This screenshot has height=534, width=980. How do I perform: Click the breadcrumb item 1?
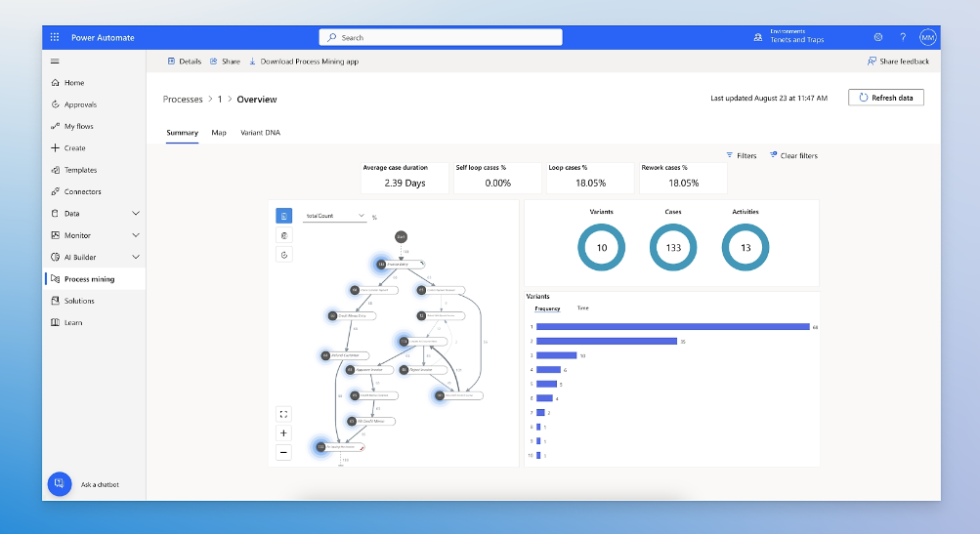220,100
